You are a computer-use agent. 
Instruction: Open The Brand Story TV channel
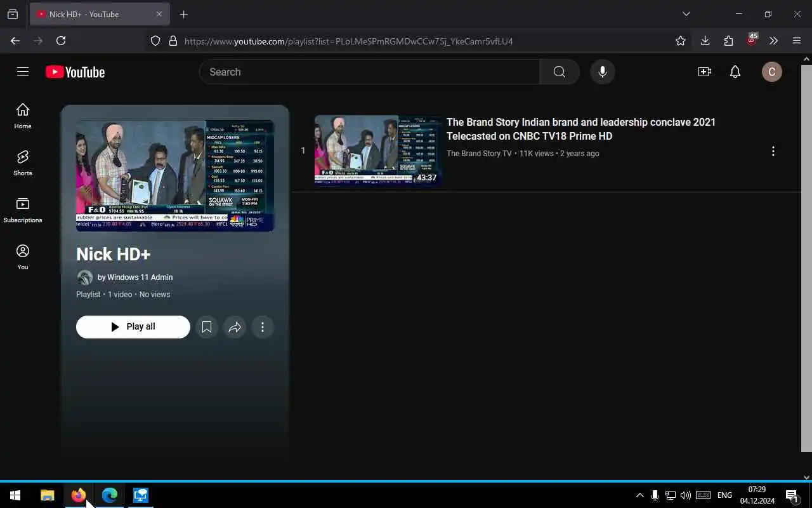pos(479,154)
